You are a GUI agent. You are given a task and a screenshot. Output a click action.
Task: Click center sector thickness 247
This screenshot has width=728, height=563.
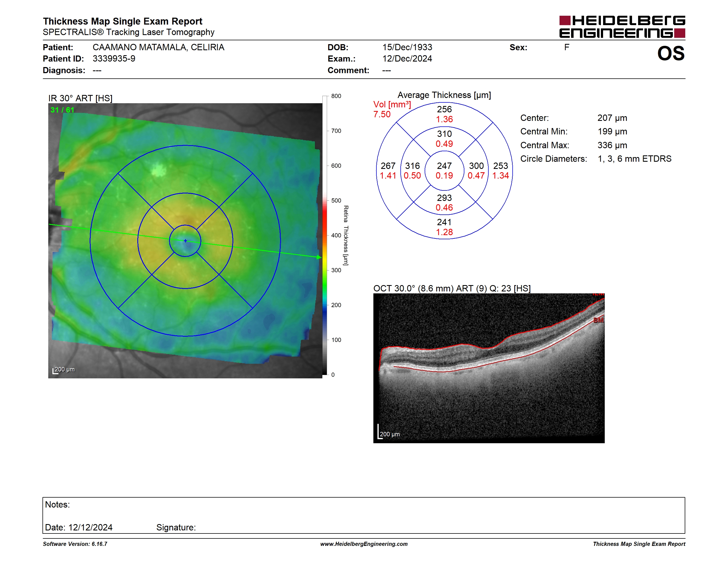pos(444,166)
